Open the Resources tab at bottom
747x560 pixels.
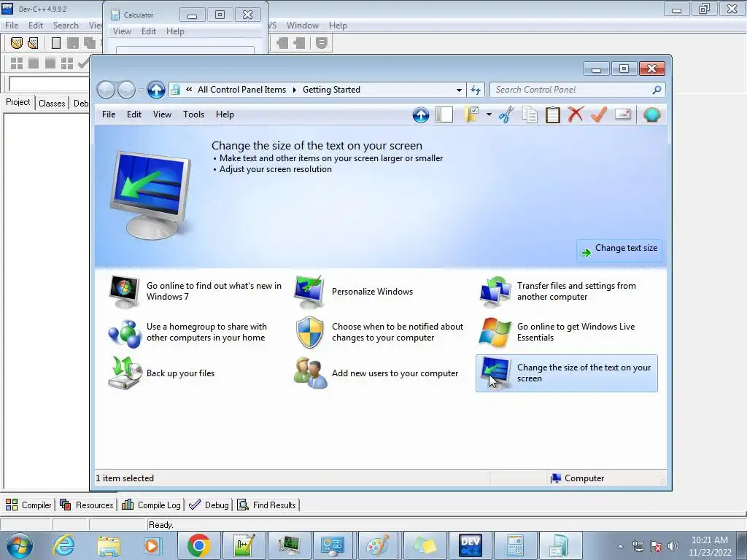[87, 505]
